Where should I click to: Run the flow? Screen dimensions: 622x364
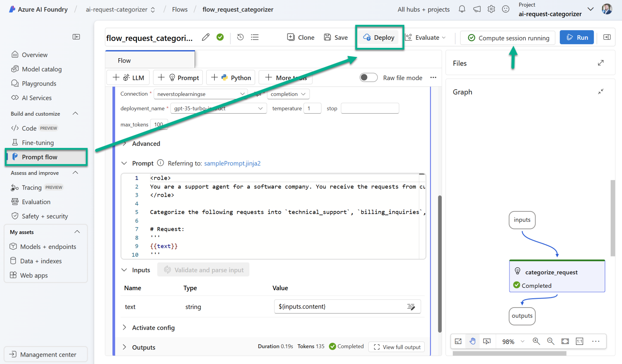click(x=576, y=37)
